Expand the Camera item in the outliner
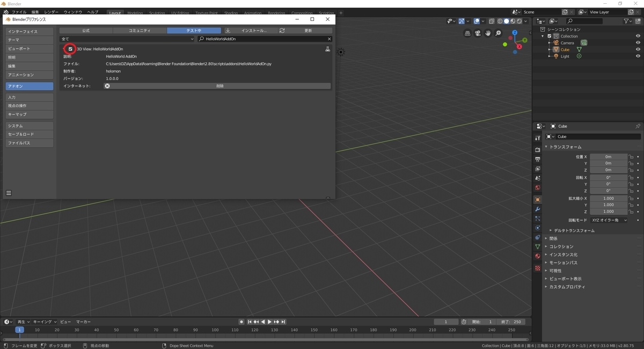644x349 pixels. tap(549, 43)
